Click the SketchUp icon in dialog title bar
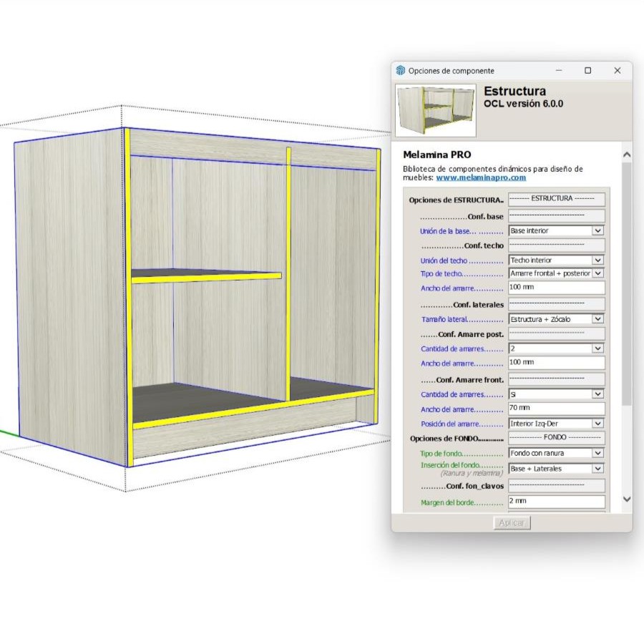The height and width of the screenshot is (644, 644). pyautogui.click(x=401, y=71)
